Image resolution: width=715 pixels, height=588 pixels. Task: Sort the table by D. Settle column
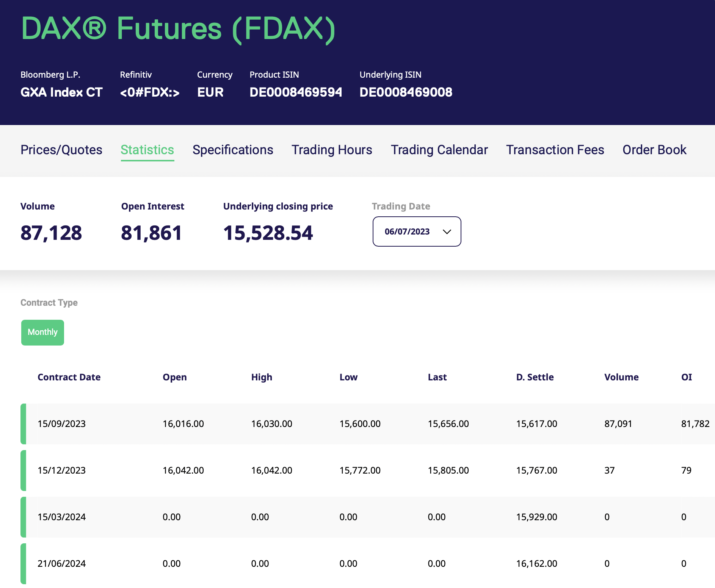click(x=535, y=377)
